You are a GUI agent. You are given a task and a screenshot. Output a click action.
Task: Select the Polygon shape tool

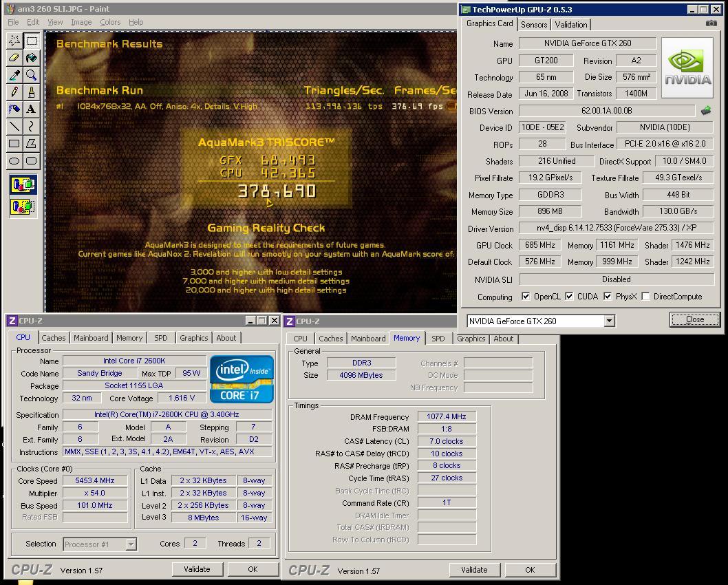pos(32,143)
